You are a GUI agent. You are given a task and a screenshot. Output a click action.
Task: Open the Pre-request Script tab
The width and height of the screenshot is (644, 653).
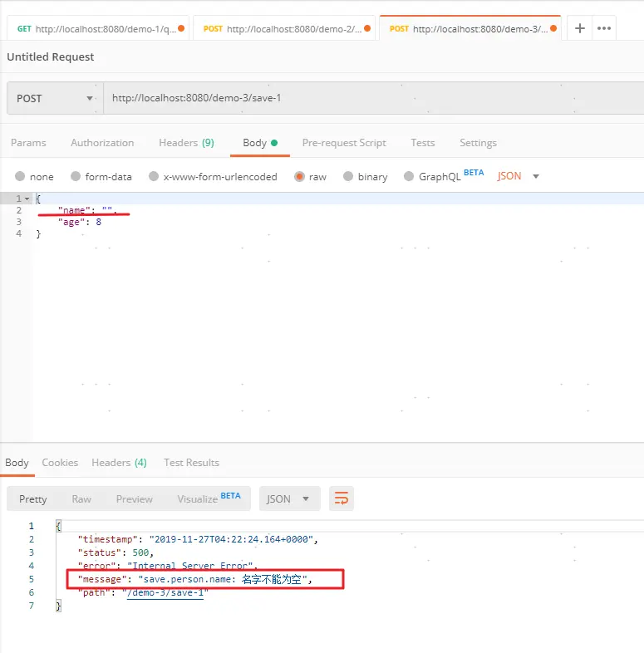click(344, 143)
